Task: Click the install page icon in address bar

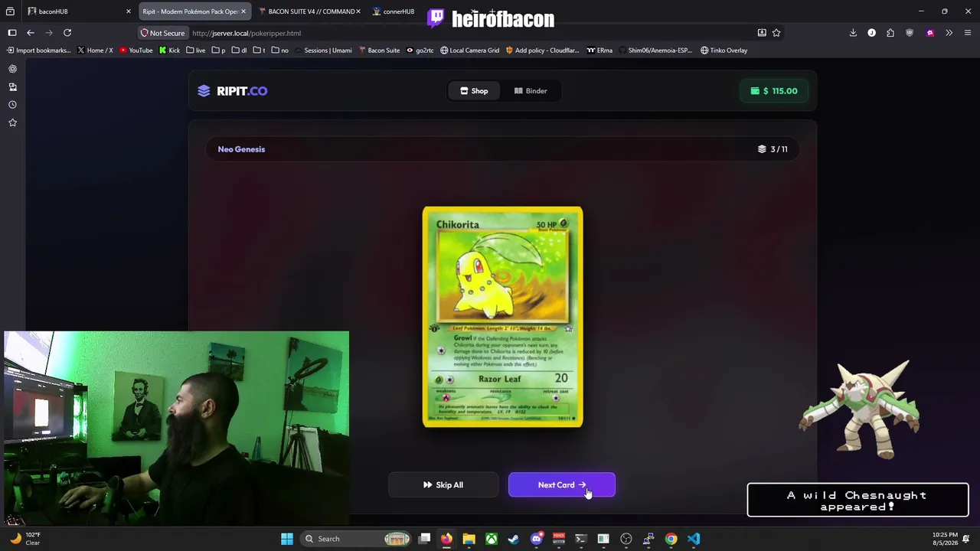Action: click(762, 33)
